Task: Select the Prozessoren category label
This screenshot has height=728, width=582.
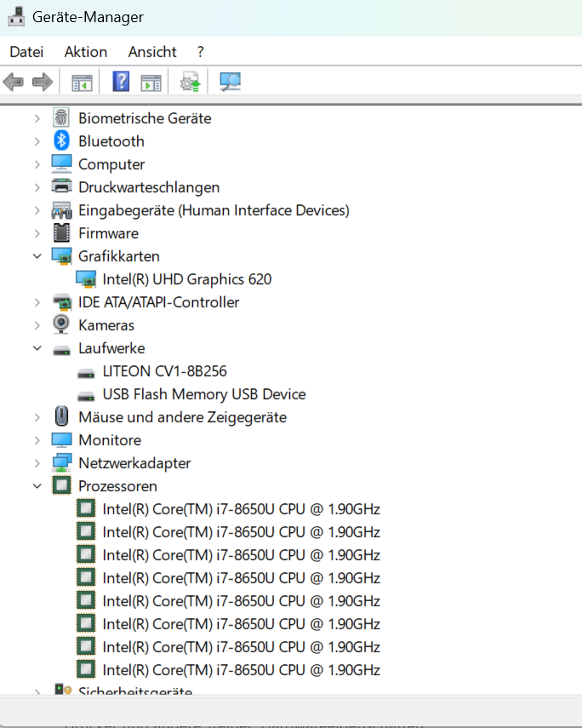Action: (x=118, y=485)
